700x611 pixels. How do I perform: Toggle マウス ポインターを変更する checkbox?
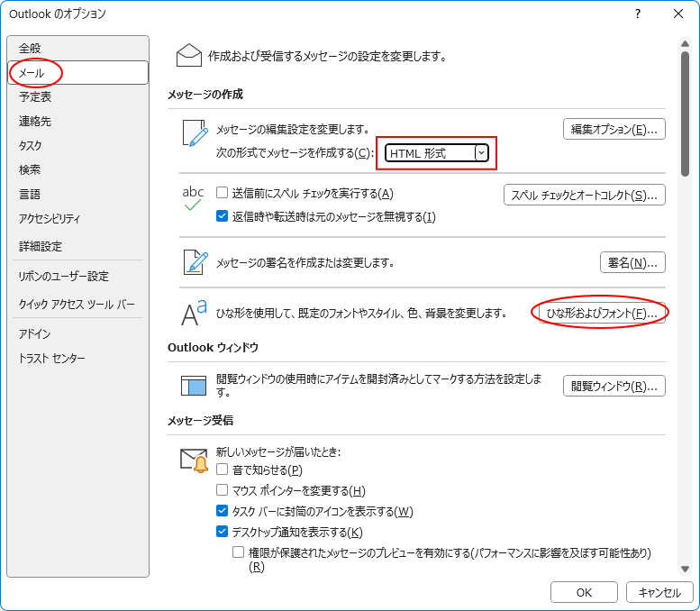click(222, 490)
